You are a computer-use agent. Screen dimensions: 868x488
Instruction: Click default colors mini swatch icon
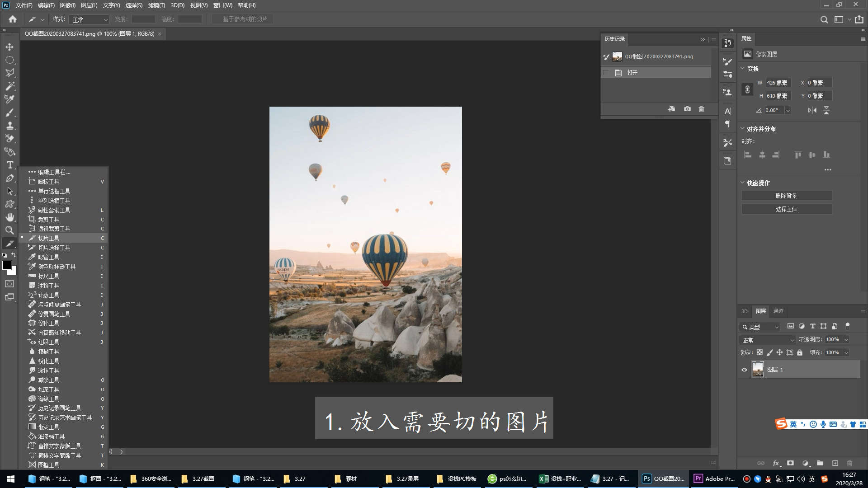click(x=5, y=255)
